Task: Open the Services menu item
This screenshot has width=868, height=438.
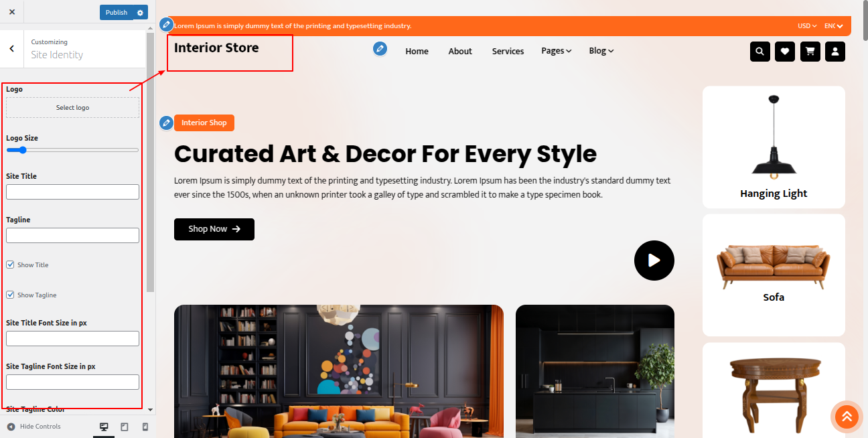Action: click(x=508, y=51)
